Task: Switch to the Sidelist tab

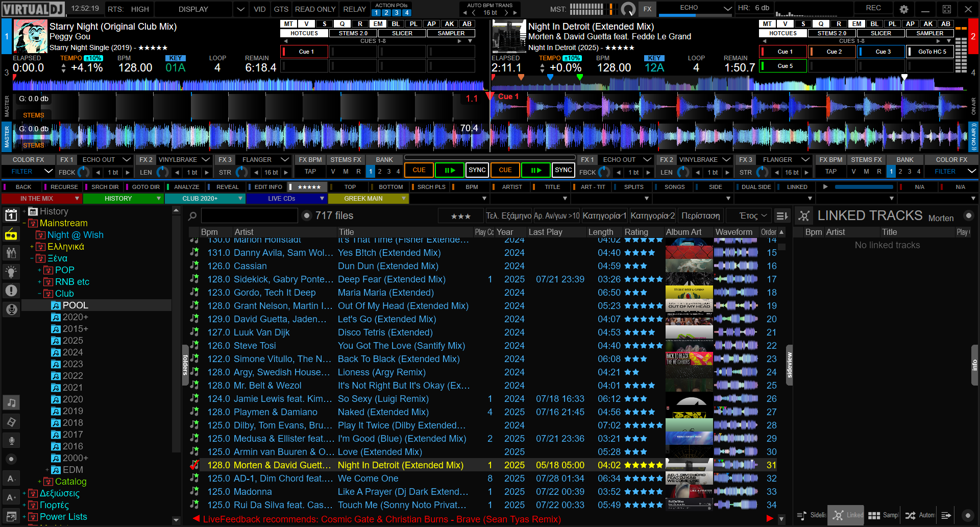Action: pos(811,515)
